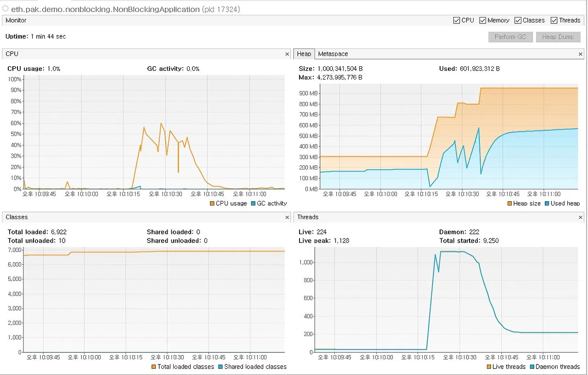Click the Heap Dump button
The height and width of the screenshot is (375, 588).
(558, 37)
